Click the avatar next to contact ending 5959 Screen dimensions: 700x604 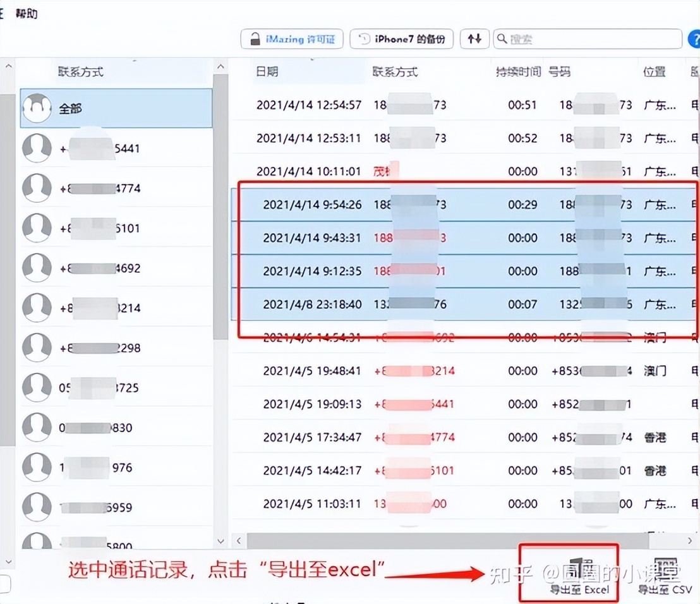37,507
